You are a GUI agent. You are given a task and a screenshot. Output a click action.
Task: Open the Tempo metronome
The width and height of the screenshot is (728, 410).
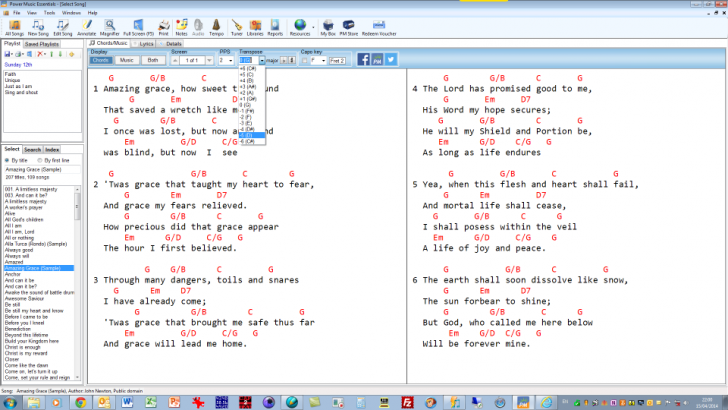tap(216, 28)
